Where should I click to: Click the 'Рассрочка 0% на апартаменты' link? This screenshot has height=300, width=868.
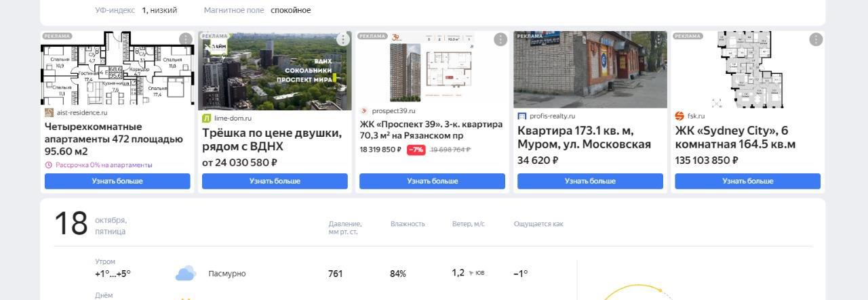coord(104,165)
